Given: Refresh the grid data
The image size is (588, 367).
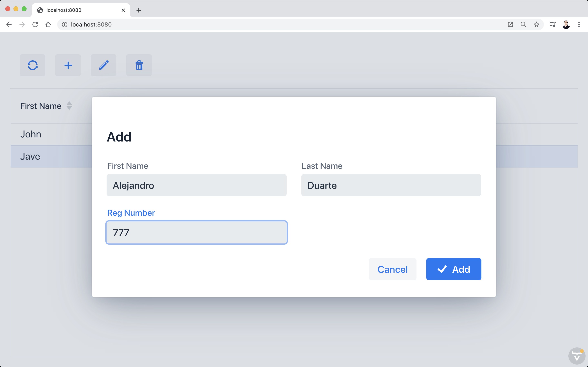Looking at the screenshot, I should (x=32, y=65).
